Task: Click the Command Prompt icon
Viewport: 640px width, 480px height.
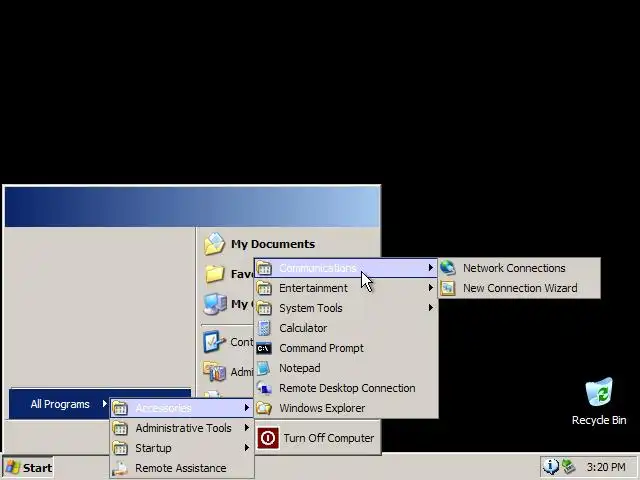Action: tap(264, 348)
